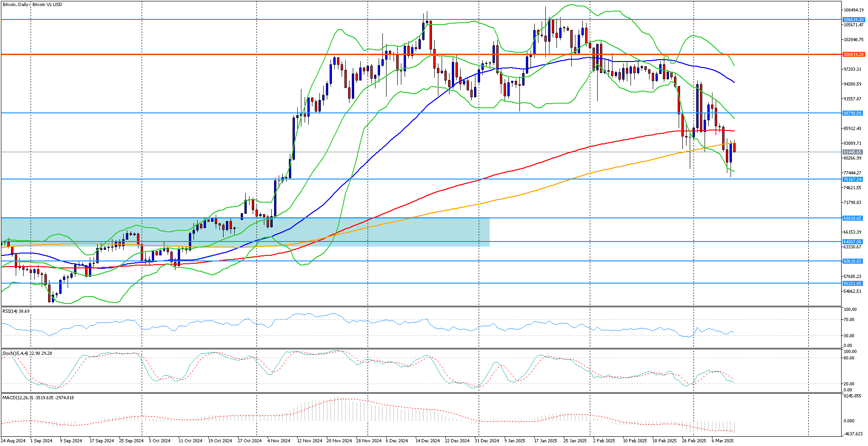Click the '6 Dec 2024' date label
868x446 pixels.
[397, 441]
